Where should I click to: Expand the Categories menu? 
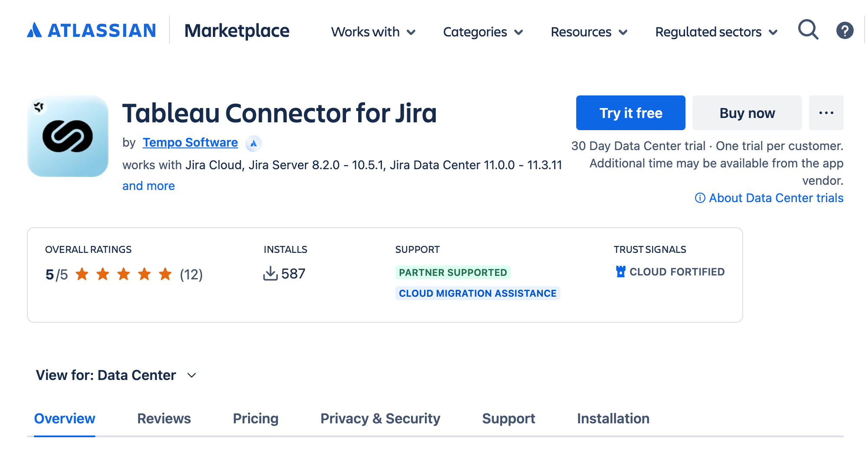(x=483, y=32)
